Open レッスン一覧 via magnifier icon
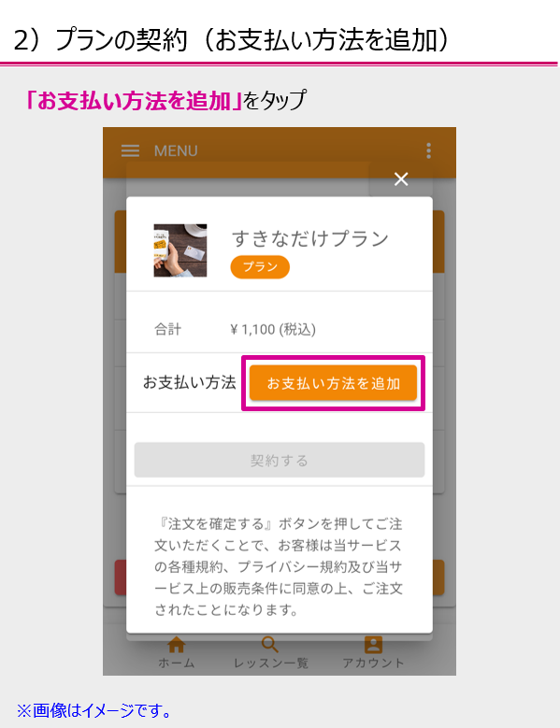 tap(270, 645)
